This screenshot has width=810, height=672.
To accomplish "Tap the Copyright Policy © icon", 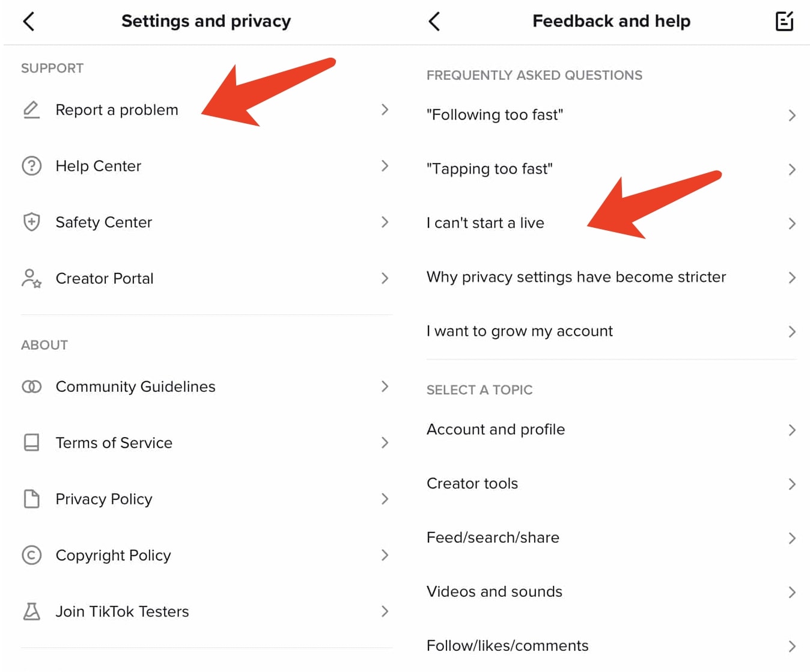I will (x=31, y=555).
